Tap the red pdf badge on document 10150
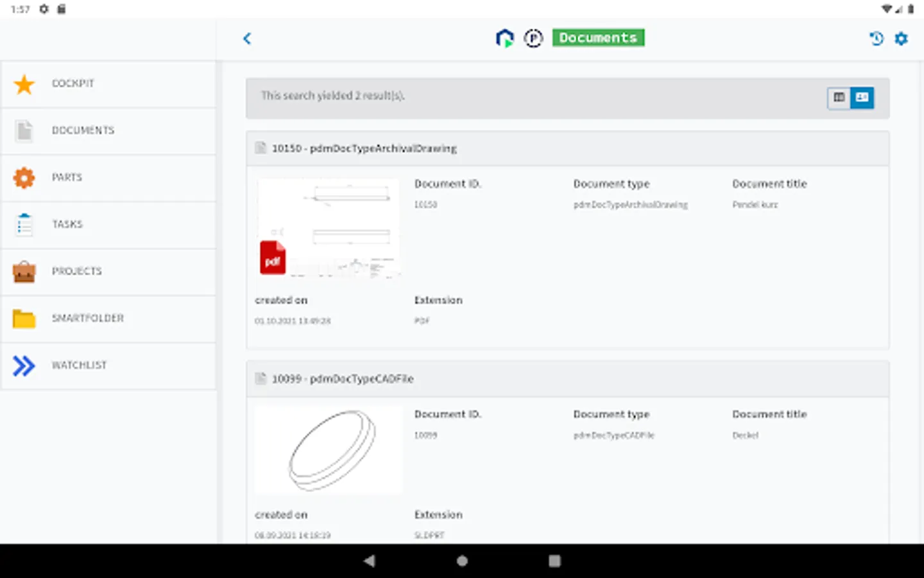This screenshot has height=578, width=924. (x=273, y=258)
